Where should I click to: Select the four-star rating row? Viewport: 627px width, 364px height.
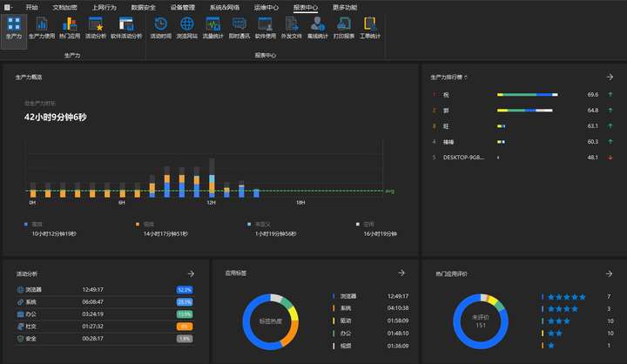click(x=576, y=309)
